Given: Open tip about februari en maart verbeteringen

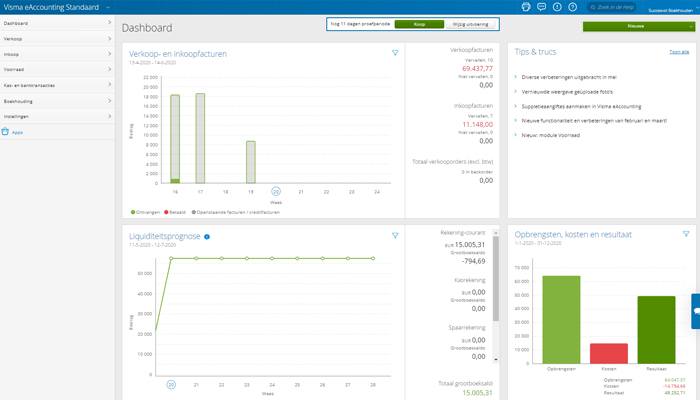Looking at the screenshot, I should [594, 121].
